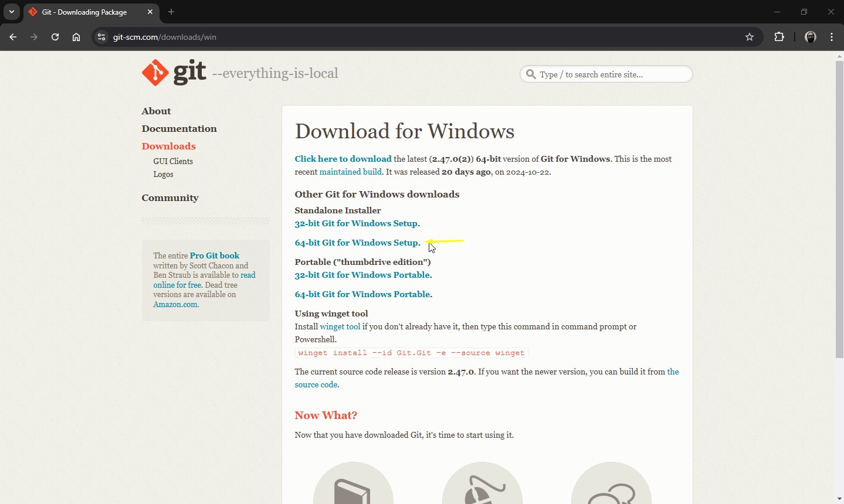Open the browser home page button

76,37
